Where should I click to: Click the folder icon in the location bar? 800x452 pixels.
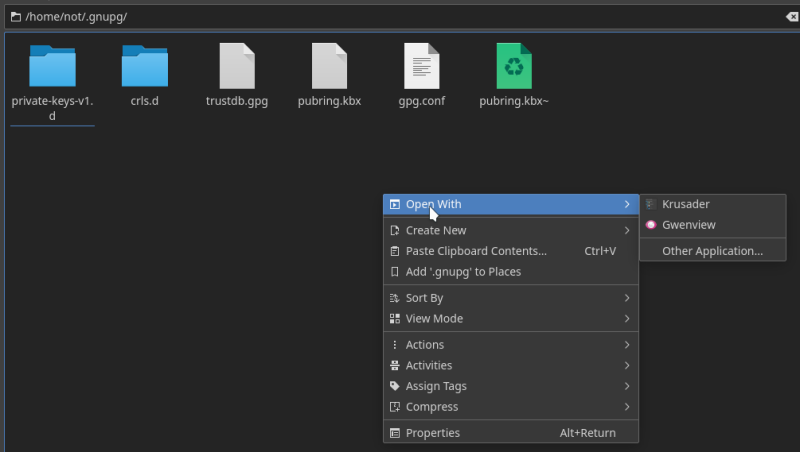click(16, 17)
